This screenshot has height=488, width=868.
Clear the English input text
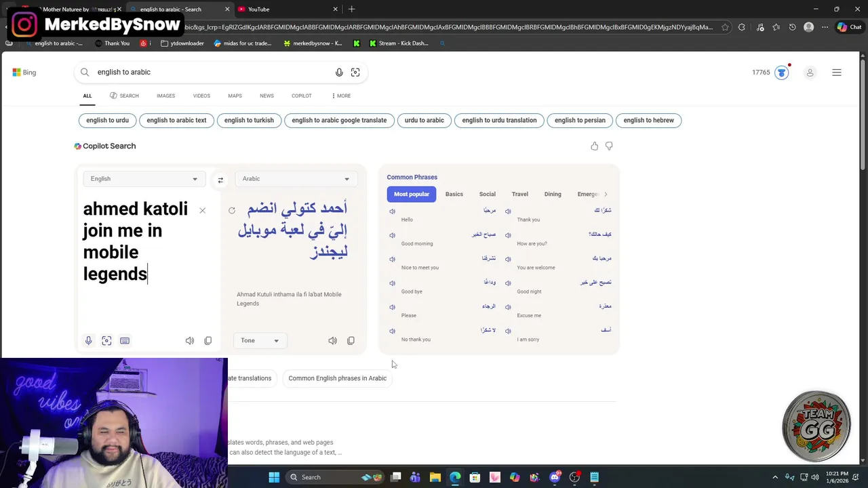tap(202, 211)
